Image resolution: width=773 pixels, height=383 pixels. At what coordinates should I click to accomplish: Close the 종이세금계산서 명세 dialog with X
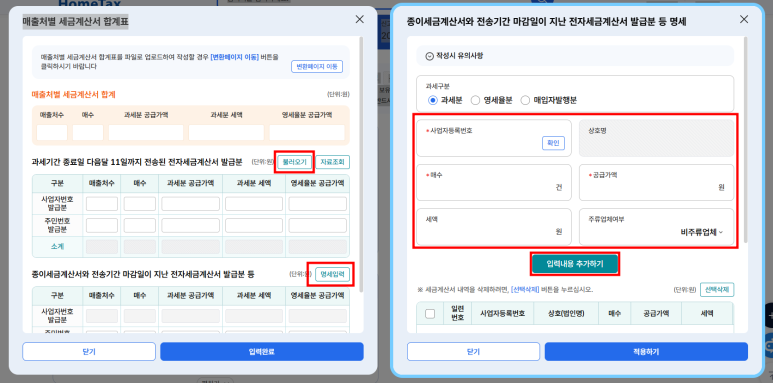pos(744,20)
